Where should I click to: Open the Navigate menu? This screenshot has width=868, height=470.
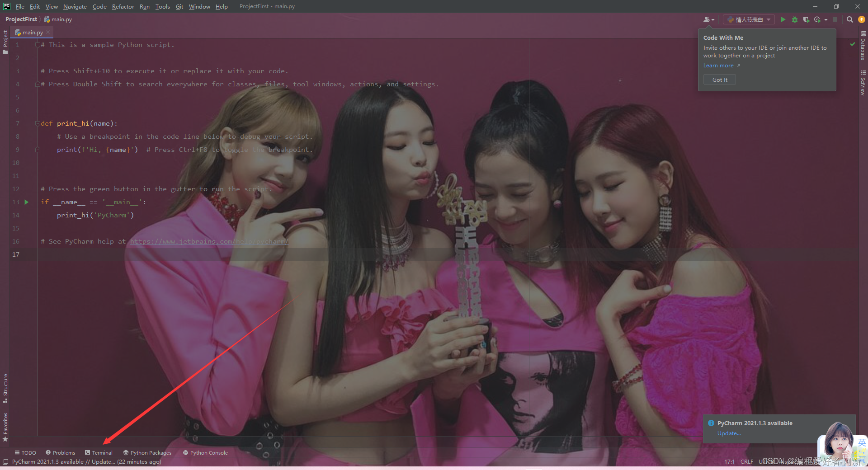75,6
